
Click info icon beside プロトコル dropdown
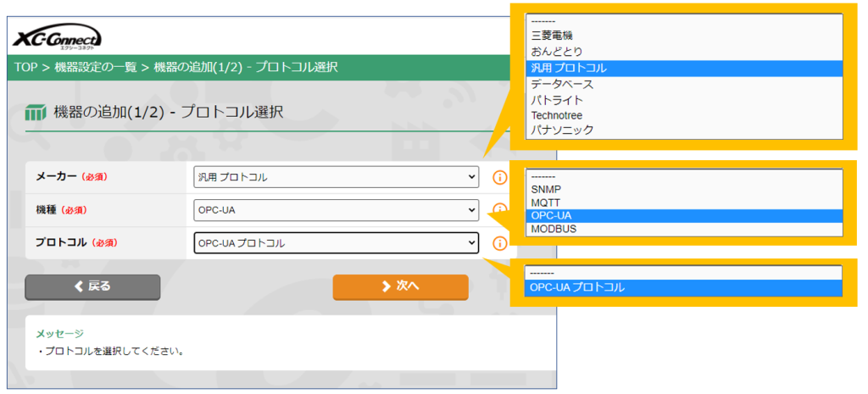(x=500, y=243)
